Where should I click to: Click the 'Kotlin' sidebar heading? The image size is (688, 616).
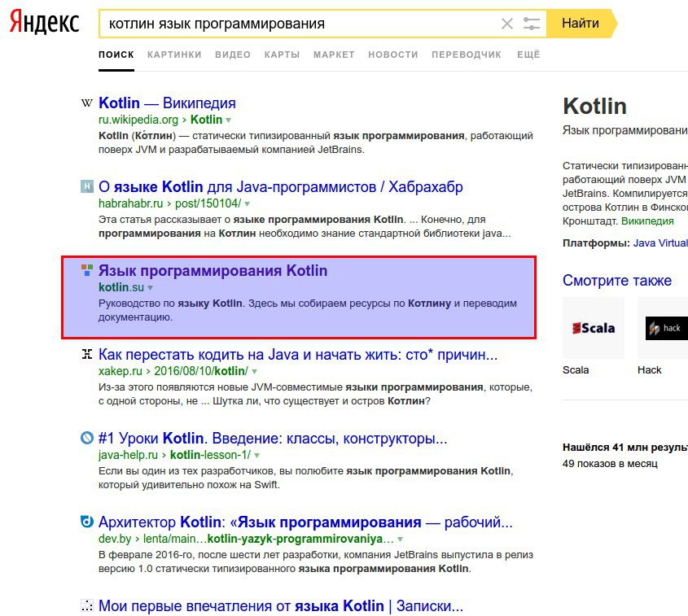click(x=594, y=106)
